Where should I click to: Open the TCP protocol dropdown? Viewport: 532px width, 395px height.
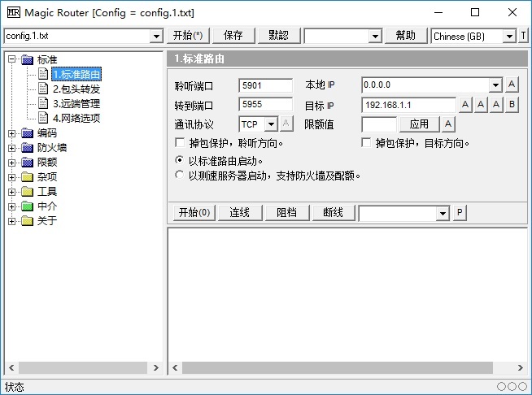click(x=271, y=124)
